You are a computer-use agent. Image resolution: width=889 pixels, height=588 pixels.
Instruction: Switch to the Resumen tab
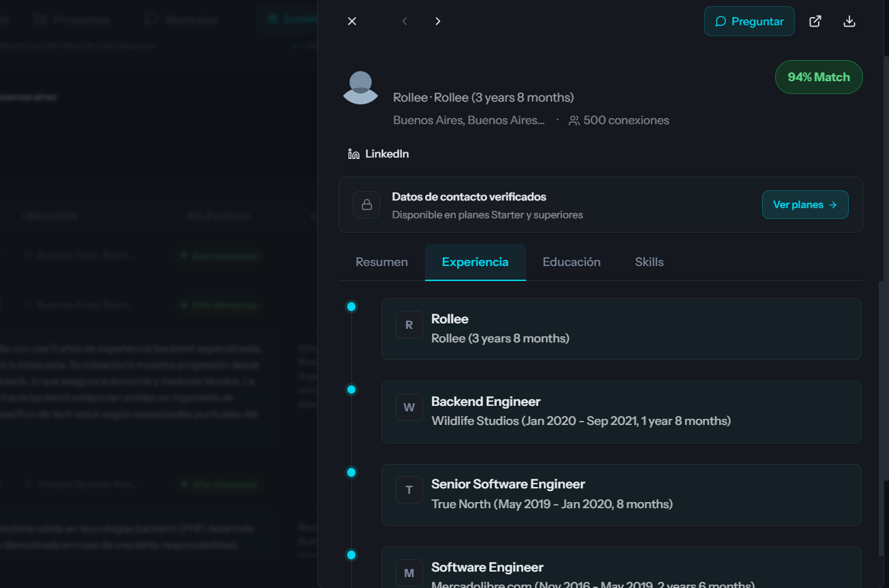[x=382, y=262]
